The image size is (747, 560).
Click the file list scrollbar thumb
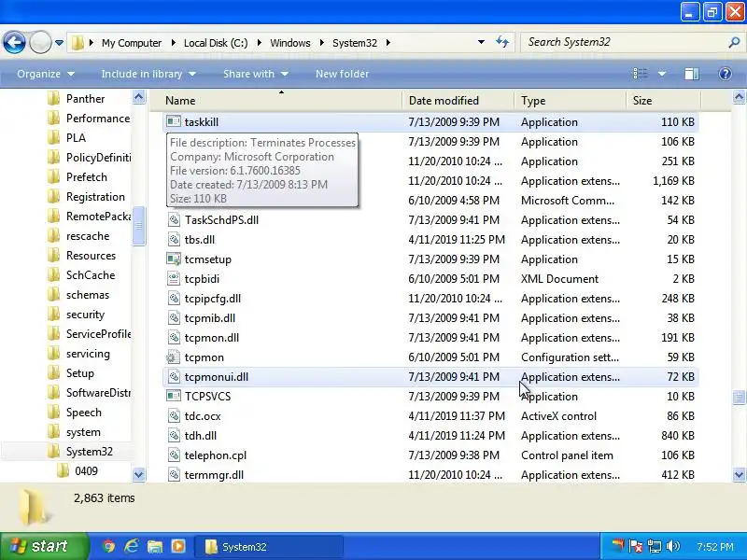pos(739,397)
